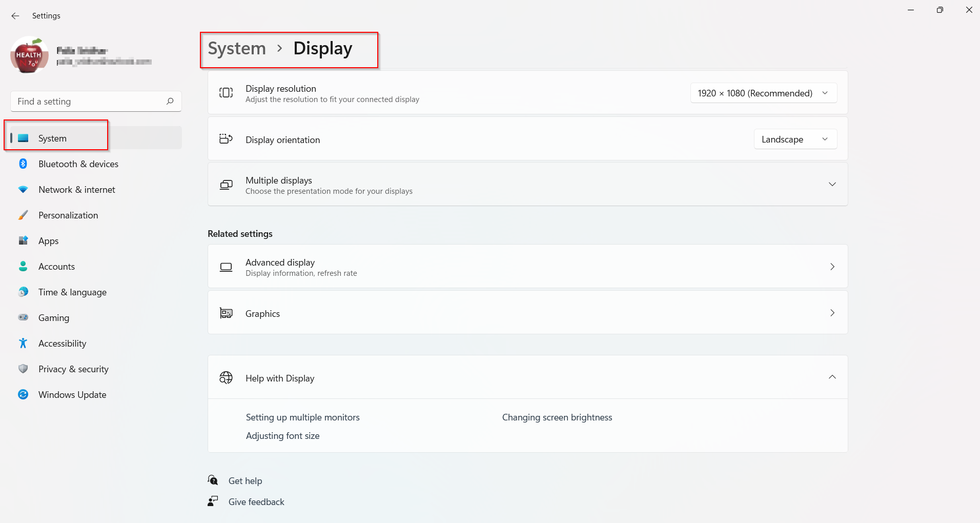980x523 pixels.
Task: Focus the Find a setting search box
Action: click(x=96, y=102)
